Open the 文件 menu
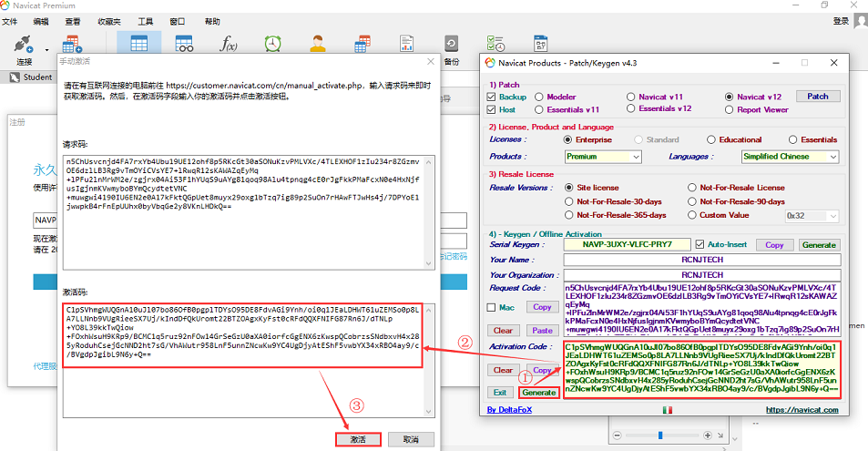Viewport: 868px width, 451px height. [9, 22]
